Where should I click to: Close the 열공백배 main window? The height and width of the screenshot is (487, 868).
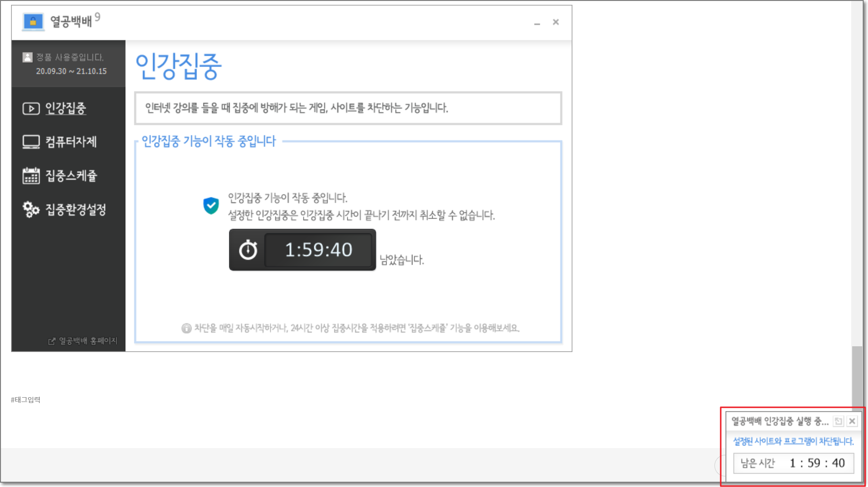(x=556, y=22)
